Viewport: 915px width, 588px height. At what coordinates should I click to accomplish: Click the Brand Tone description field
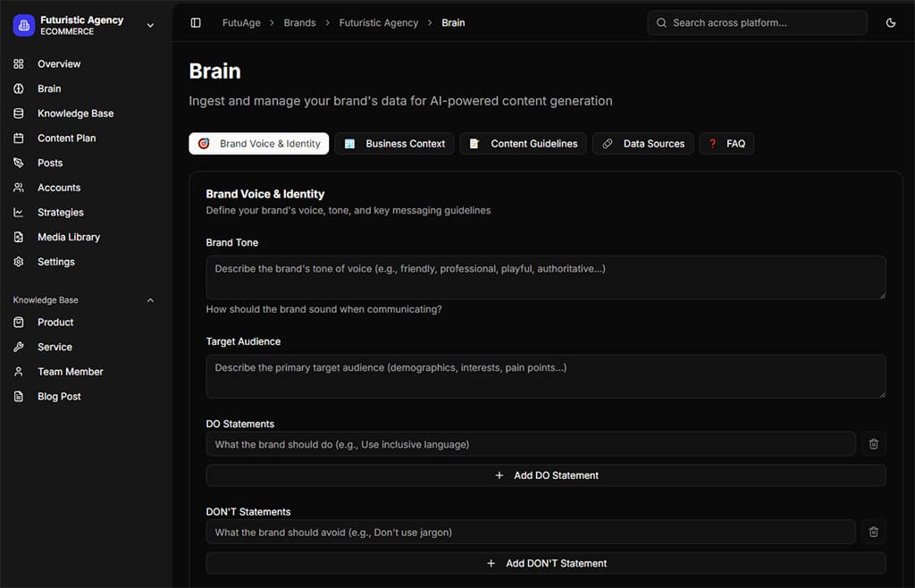pos(546,277)
